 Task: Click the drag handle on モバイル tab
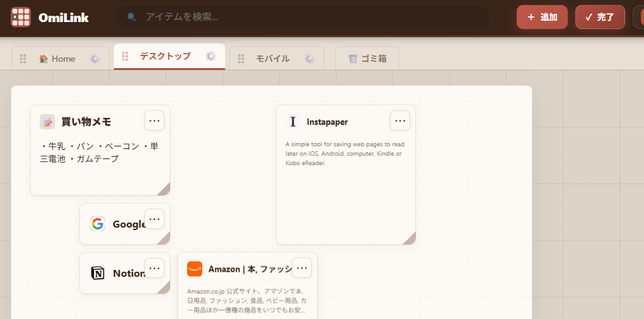coord(241,59)
